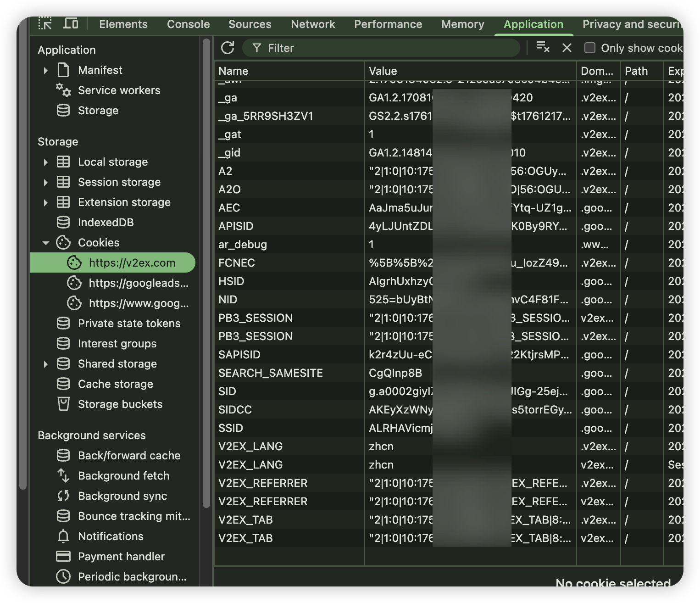Click the delete selected cookie X icon
Image resolution: width=700 pixels, height=603 pixels.
coord(567,48)
